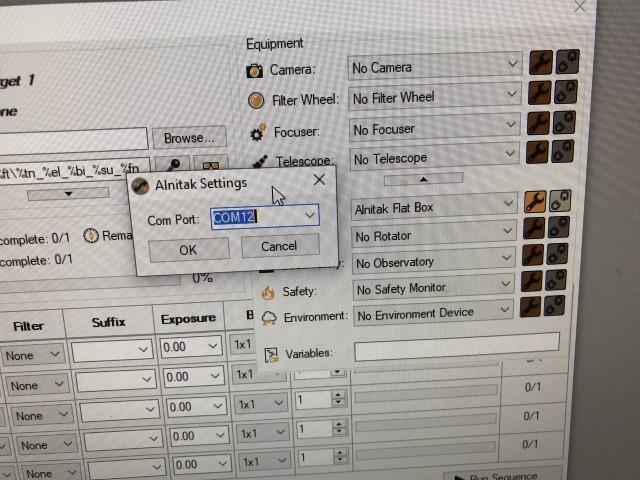The width and height of the screenshot is (640, 480).
Task: Click the Browse... button
Action: 189,138
